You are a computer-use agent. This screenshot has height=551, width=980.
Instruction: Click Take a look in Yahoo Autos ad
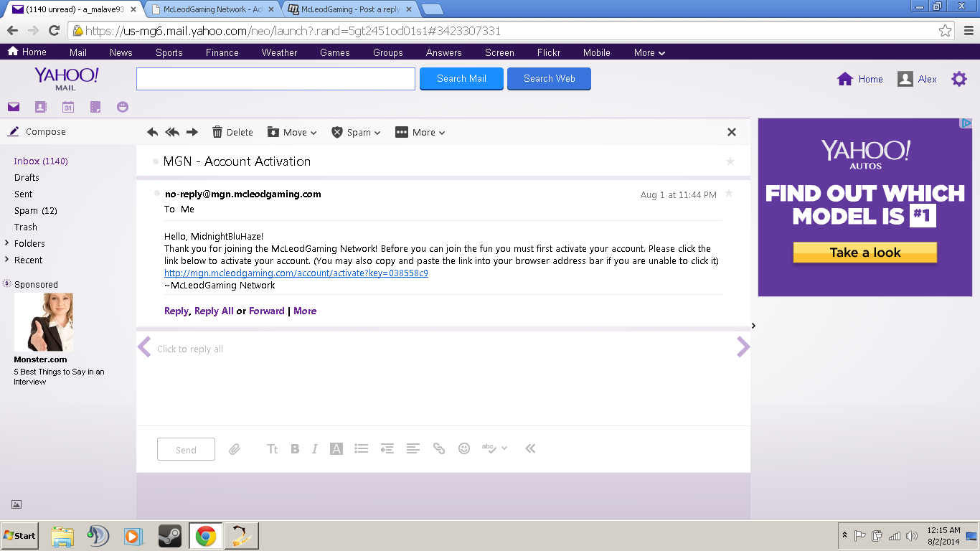point(865,253)
